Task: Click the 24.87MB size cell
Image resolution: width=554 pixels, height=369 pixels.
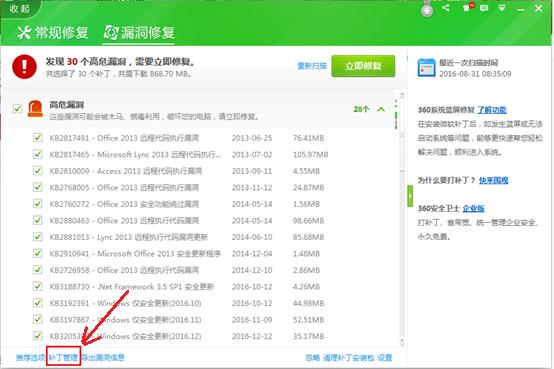Action: pyautogui.click(x=308, y=187)
